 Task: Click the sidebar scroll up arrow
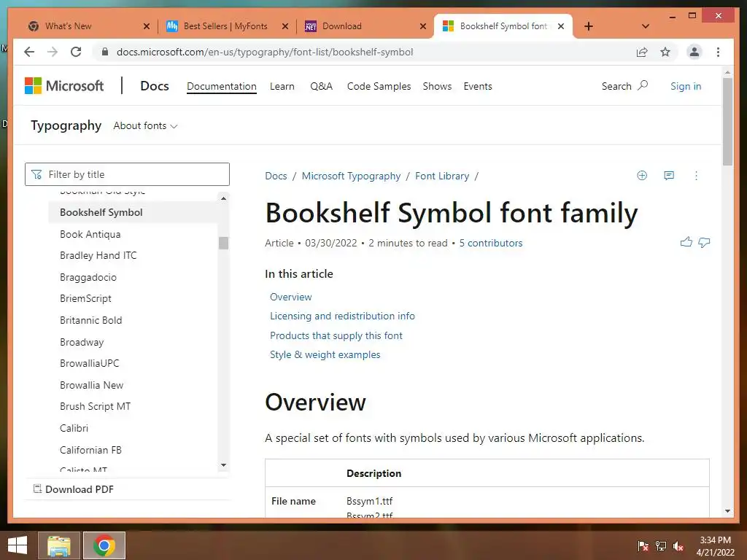[x=223, y=198]
